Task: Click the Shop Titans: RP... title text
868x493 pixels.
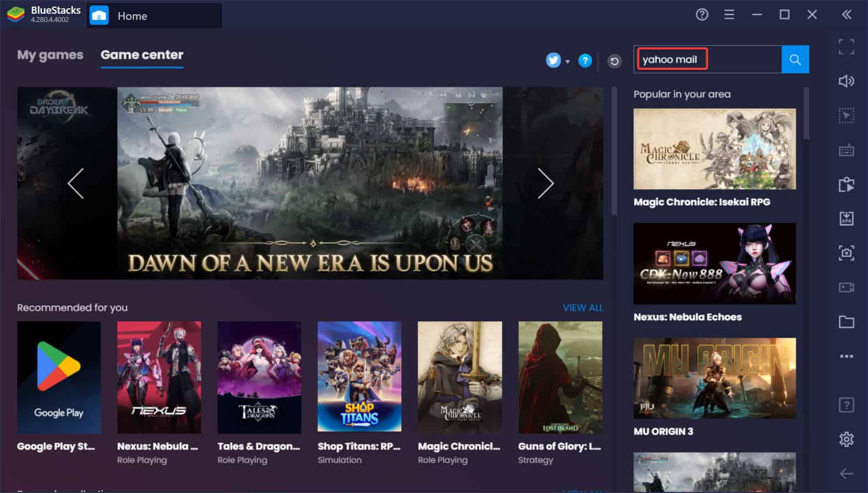Action: pyautogui.click(x=359, y=446)
